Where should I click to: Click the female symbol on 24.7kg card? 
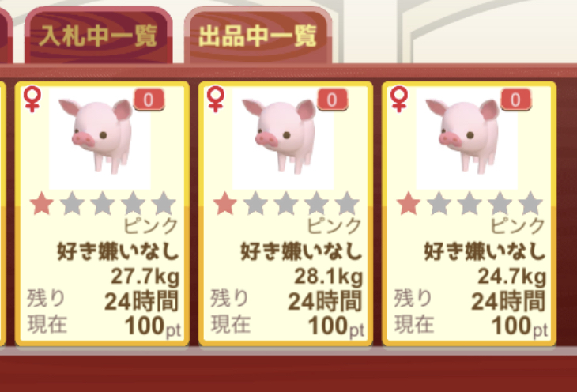point(399,99)
